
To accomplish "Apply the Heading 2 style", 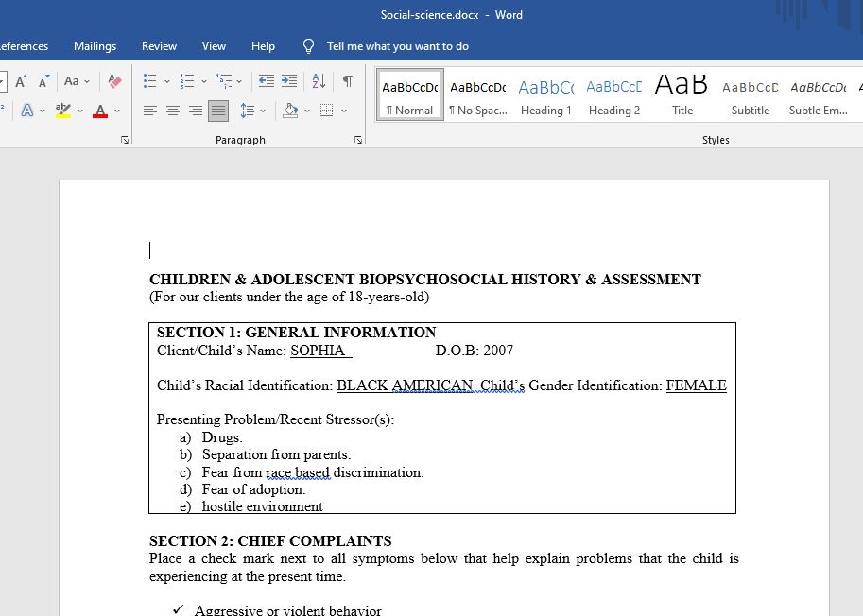I will [x=614, y=94].
